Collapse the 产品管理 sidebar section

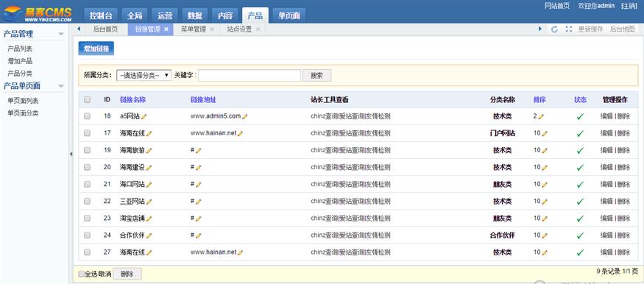coord(61,34)
